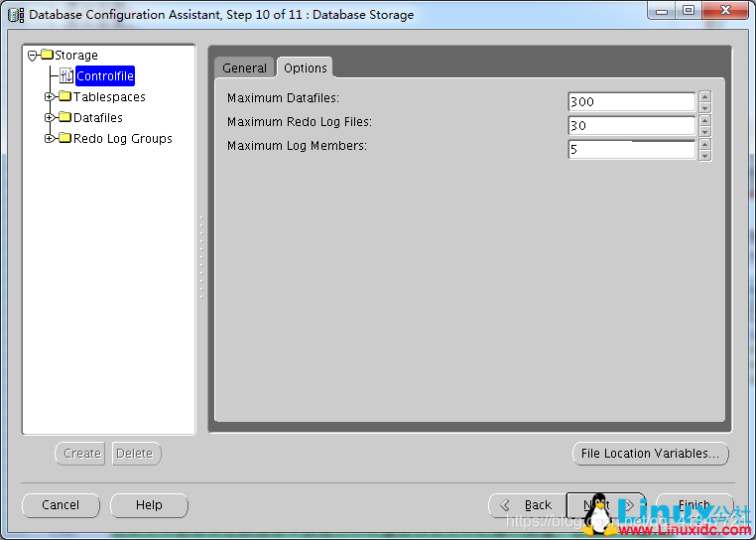Select the Controlfile tree item
756x540 pixels.
(105, 75)
